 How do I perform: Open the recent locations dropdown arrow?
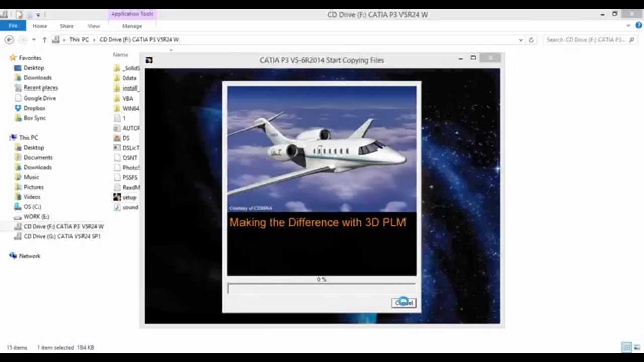pyautogui.click(x=34, y=40)
